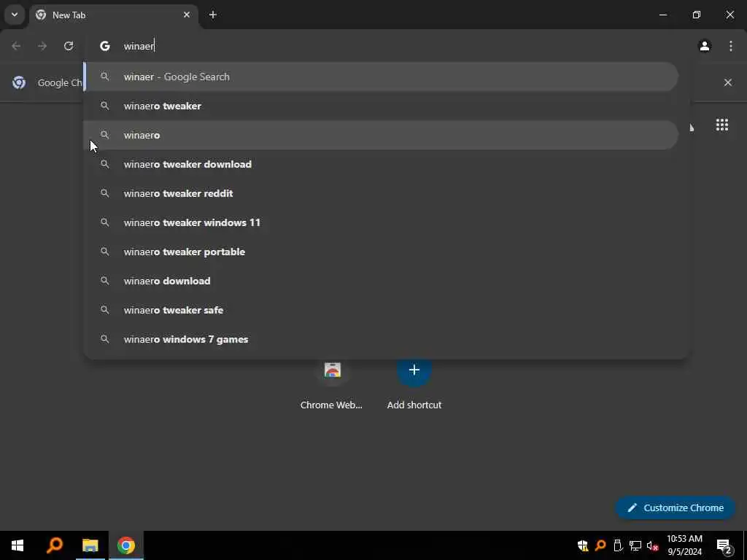Close the New Tab tab
The width and height of the screenshot is (747, 560).
[187, 15]
